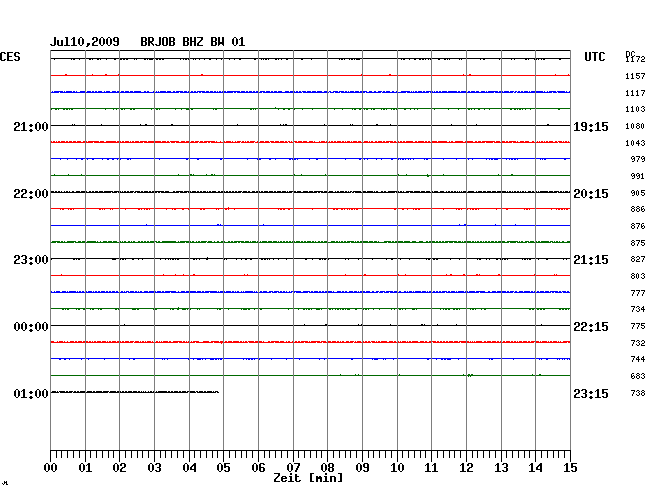This screenshot has width=650, height=494.
Task: Click the date label Jul10,2009
Action: pyautogui.click(x=85, y=42)
